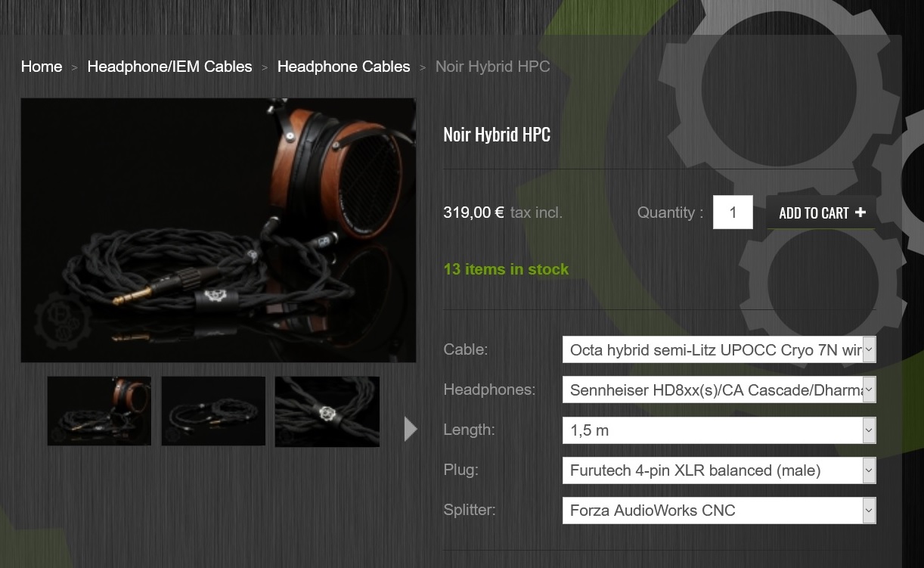Focus the Quantity input field

pos(733,213)
